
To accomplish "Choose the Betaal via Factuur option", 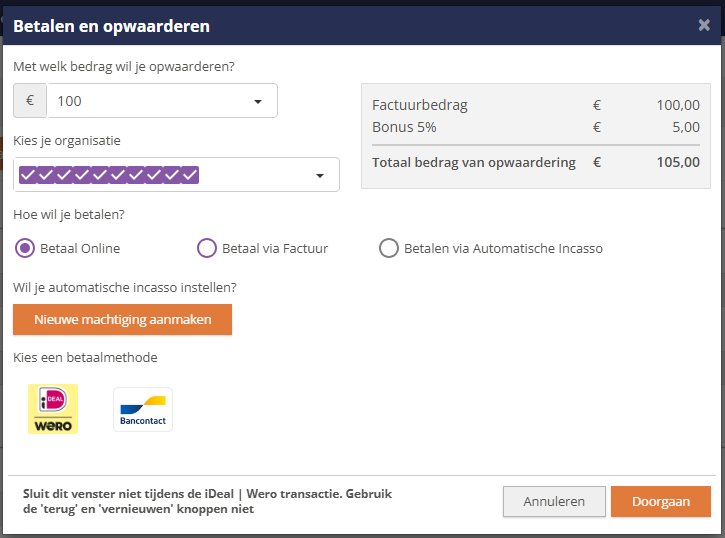I will [x=207, y=248].
